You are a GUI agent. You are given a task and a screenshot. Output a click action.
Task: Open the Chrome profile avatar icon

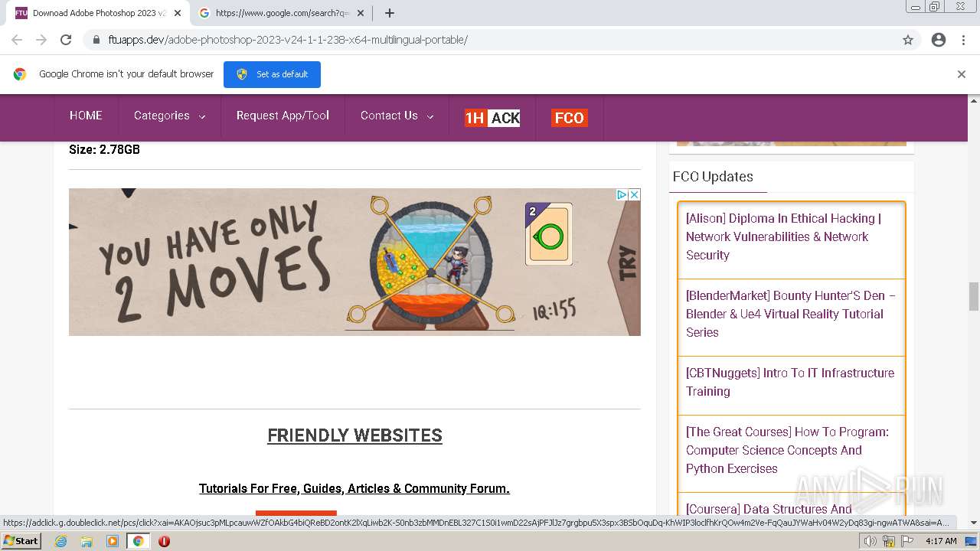pyautogui.click(x=939, y=40)
